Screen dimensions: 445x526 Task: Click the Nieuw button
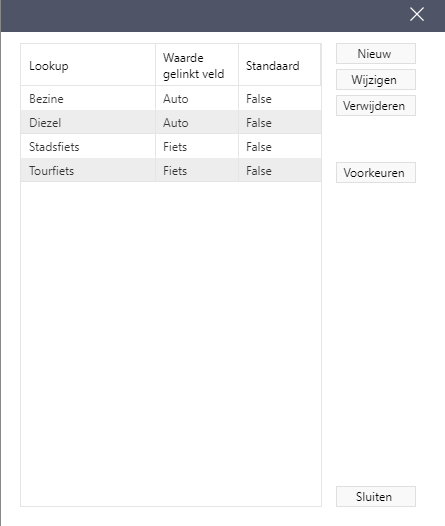376,54
